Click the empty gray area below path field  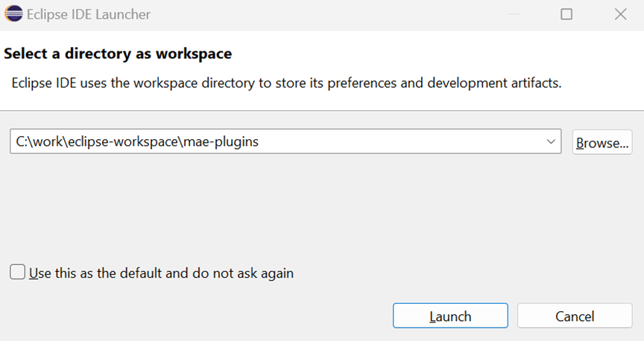322,205
